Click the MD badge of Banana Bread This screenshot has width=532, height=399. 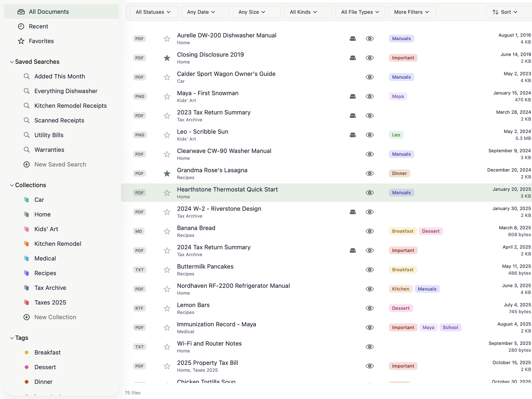click(x=139, y=231)
